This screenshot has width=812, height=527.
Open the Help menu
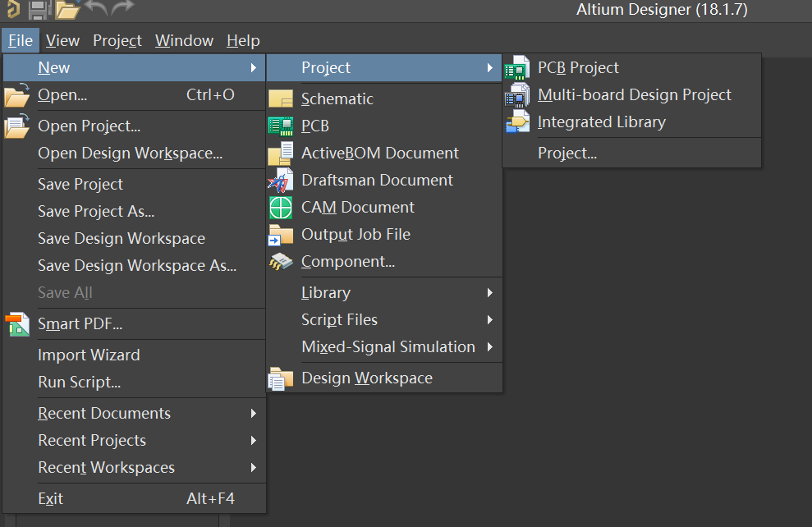click(x=243, y=40)
